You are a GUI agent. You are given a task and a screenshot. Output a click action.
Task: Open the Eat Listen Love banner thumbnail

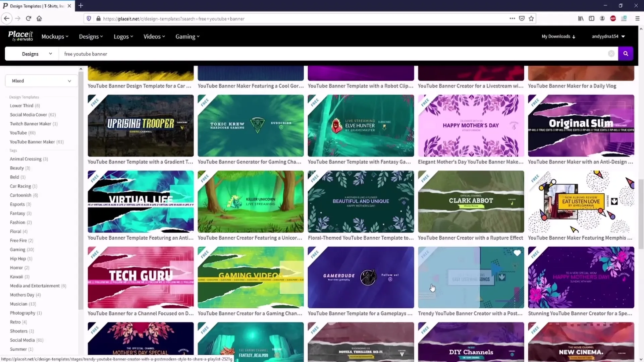pos(581,201)
